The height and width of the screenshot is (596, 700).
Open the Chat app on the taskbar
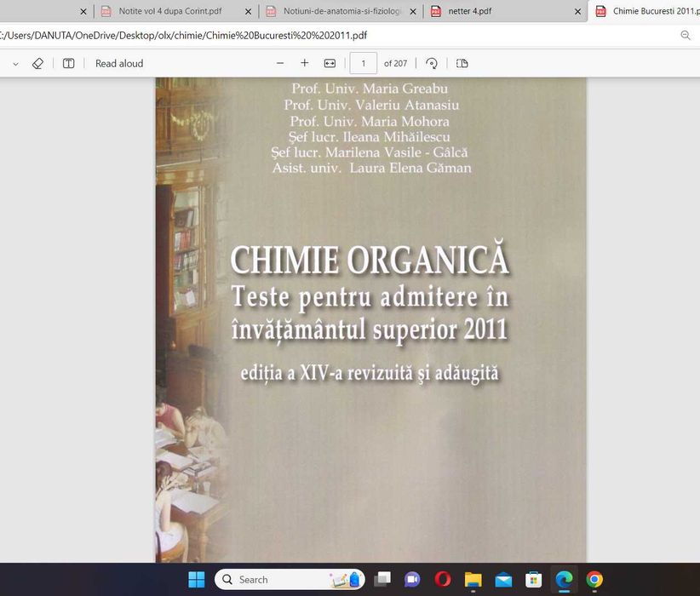[x=412, y=580]
